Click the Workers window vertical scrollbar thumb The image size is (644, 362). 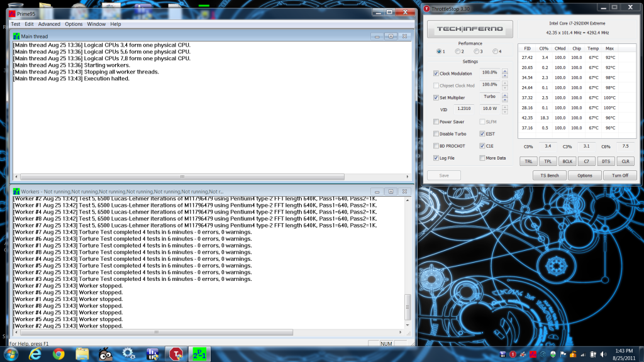[408, 307]
